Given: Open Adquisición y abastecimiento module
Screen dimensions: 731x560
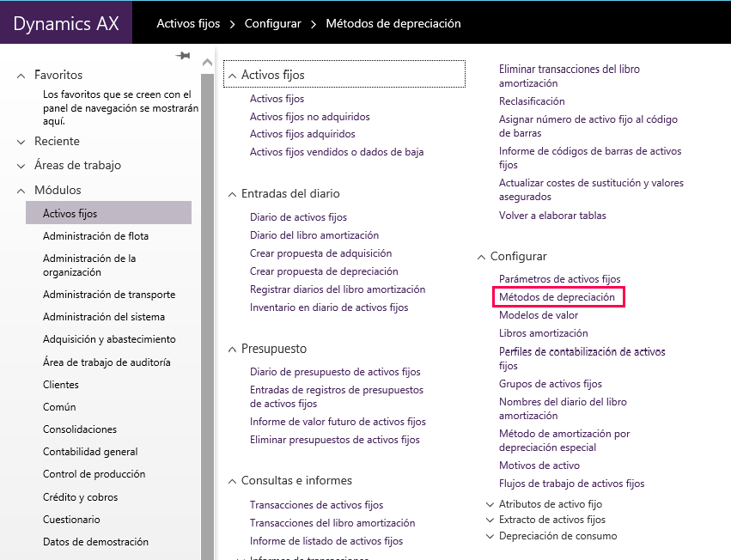Looking at the screenshot, I should (109, 339).
